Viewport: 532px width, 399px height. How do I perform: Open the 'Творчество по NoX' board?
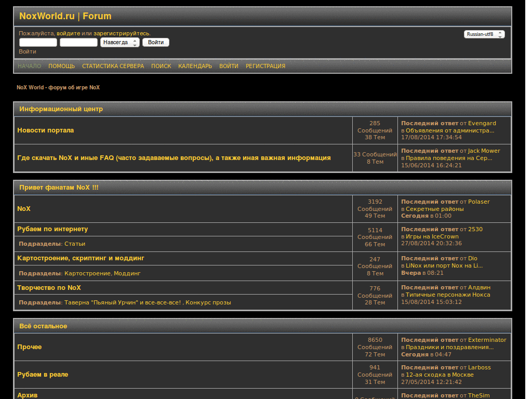(49, 288)
